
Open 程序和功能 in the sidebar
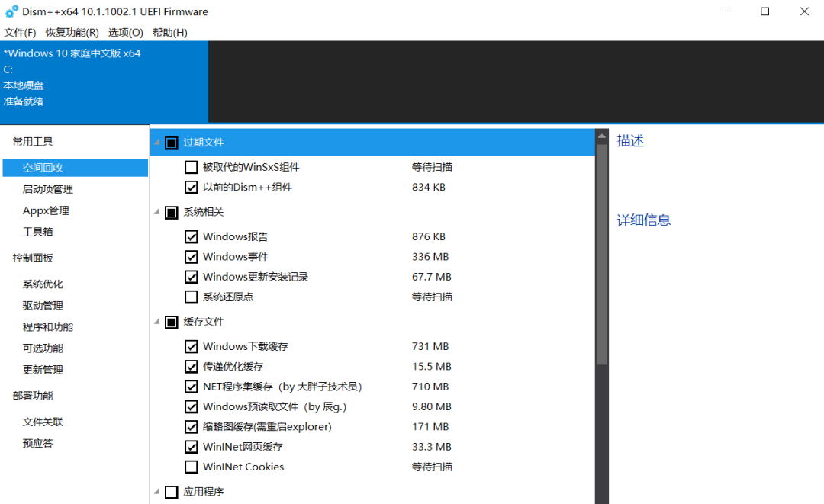(x=48, y=326)
